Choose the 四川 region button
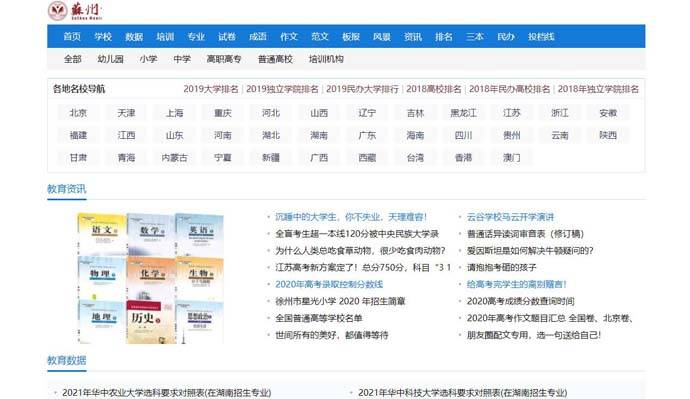This screenshot has height=399, width=690. (x=463, y=135)
